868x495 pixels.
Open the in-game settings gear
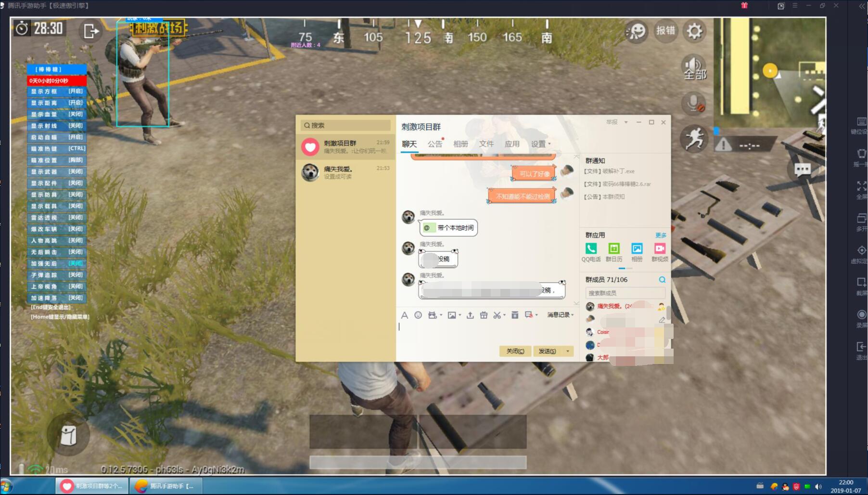694,31
